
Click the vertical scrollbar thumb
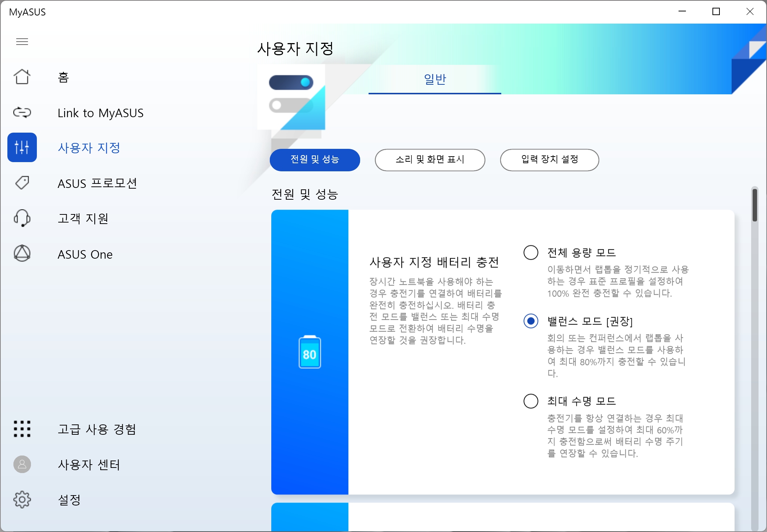[755, 206]
